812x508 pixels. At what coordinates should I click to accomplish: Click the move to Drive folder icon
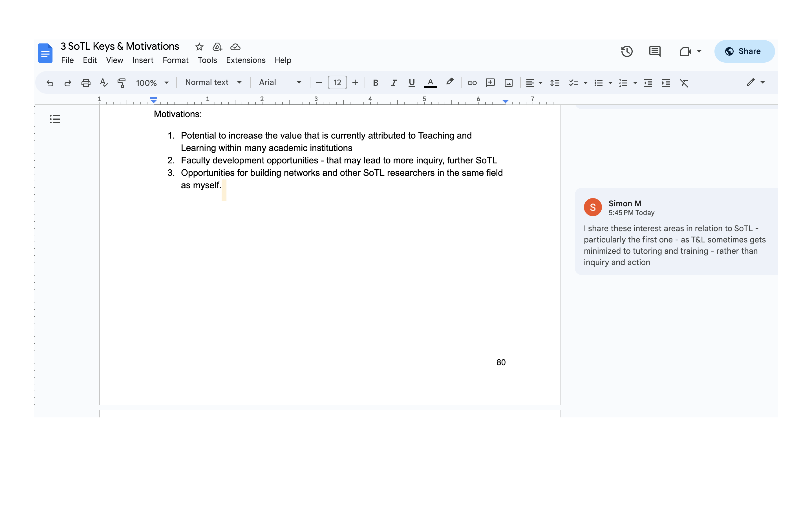point(217,47)
